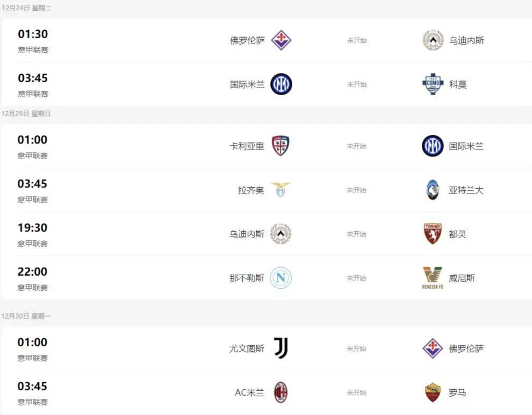Click the Lazio eagle logo
This screenshot has height=415, width=532.
point(281,190)
